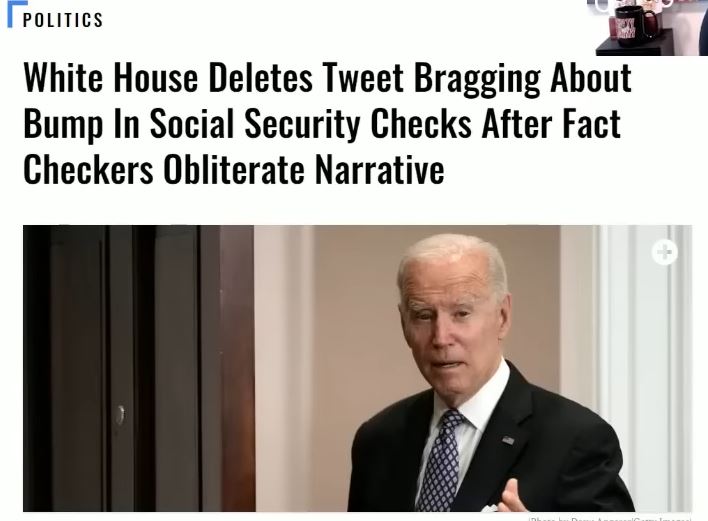Click the headline line 'Bump In Social Security'
The image size is (708, 521).
pyautogui.click(x=322, y=123)
